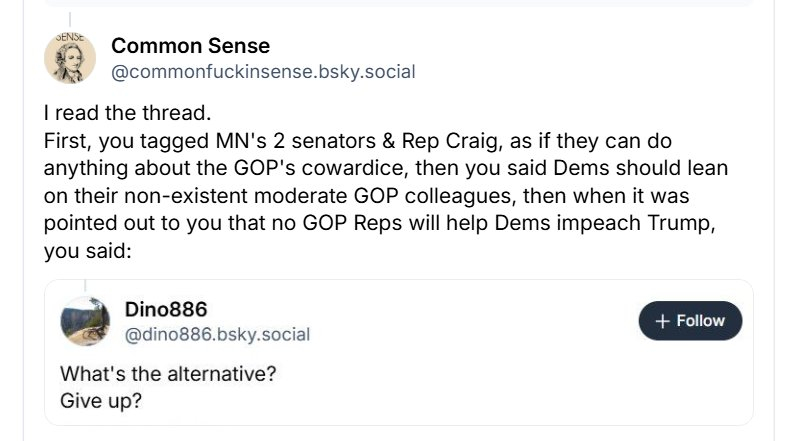This screenshot has width=785, height=441.
Task: Click the @dino886.bsky.social handle
Action: [217, 334]
